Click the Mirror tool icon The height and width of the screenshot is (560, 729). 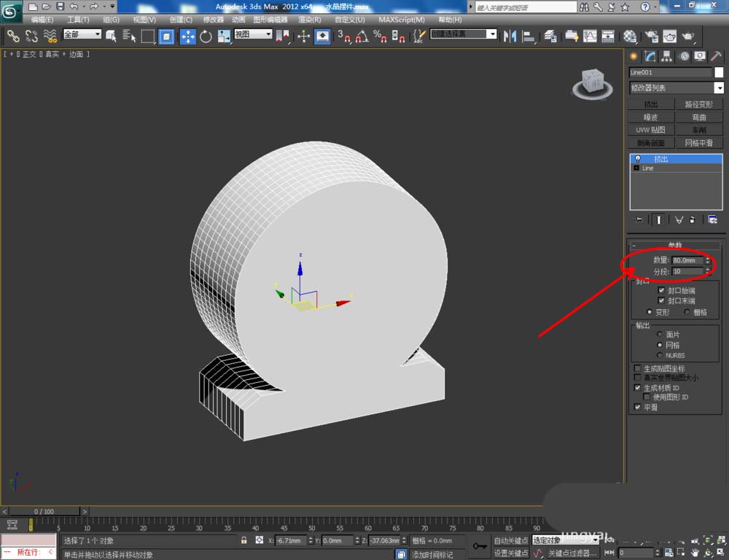click(510, 36)
